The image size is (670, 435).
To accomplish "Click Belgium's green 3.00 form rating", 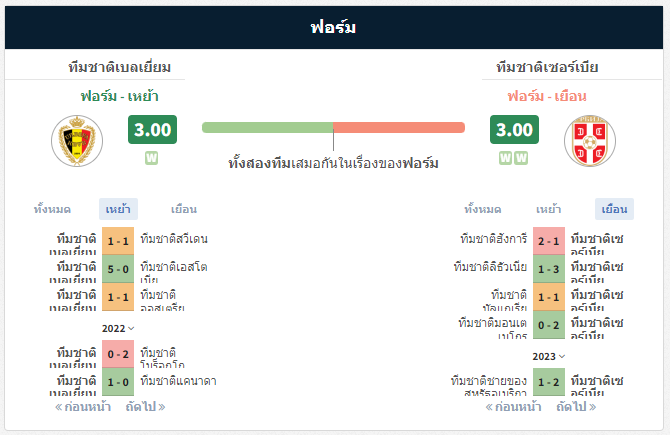I will (x=152, y=129).
